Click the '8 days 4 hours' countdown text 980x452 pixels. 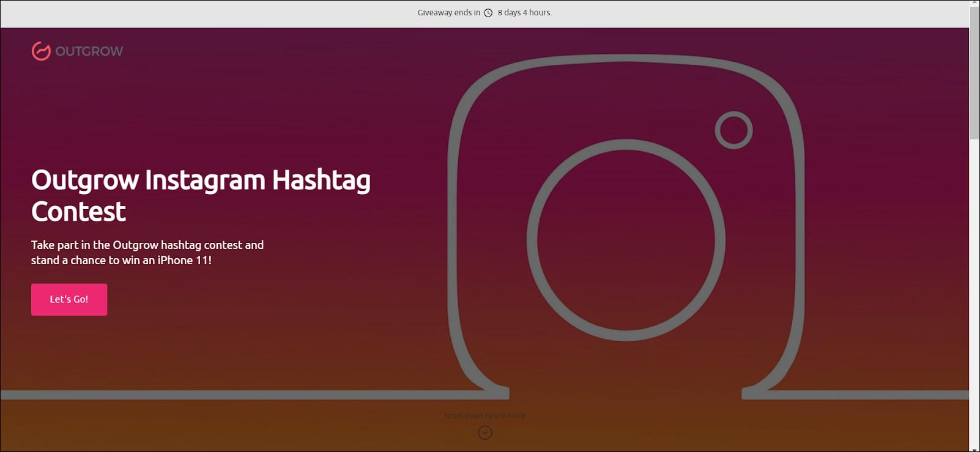tap(524, 13)
